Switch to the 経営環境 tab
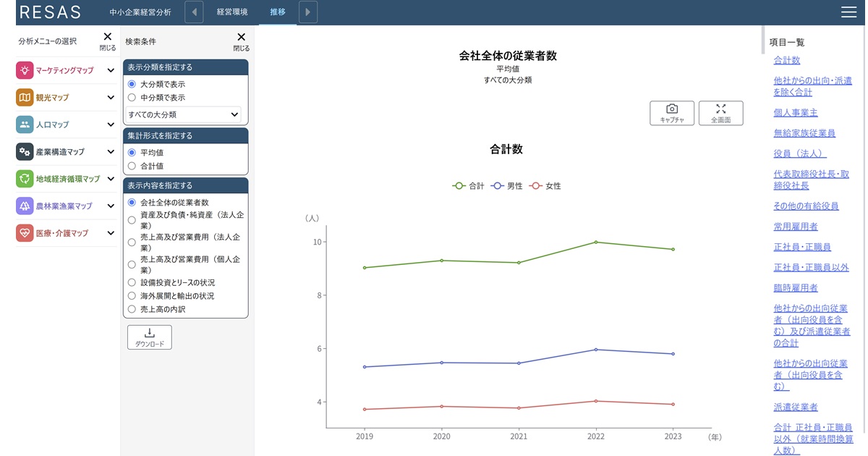This screenshot has width=868, height=456. tap(232, 12)
